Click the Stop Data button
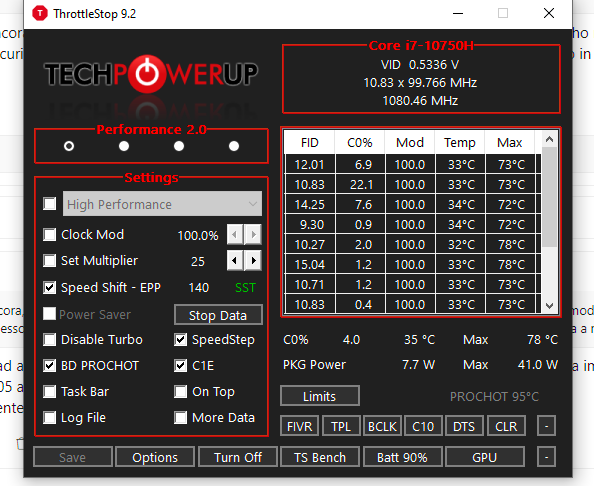 tap(218, 315)
